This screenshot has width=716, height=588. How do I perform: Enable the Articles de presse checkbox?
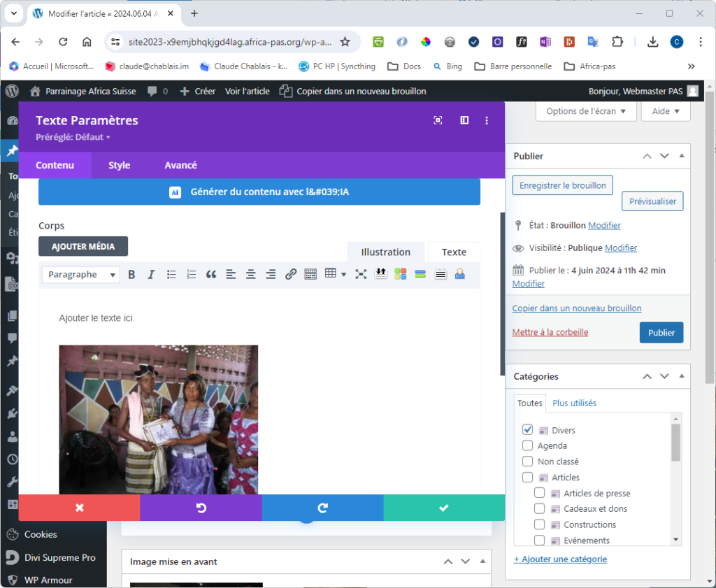point(540,493)
